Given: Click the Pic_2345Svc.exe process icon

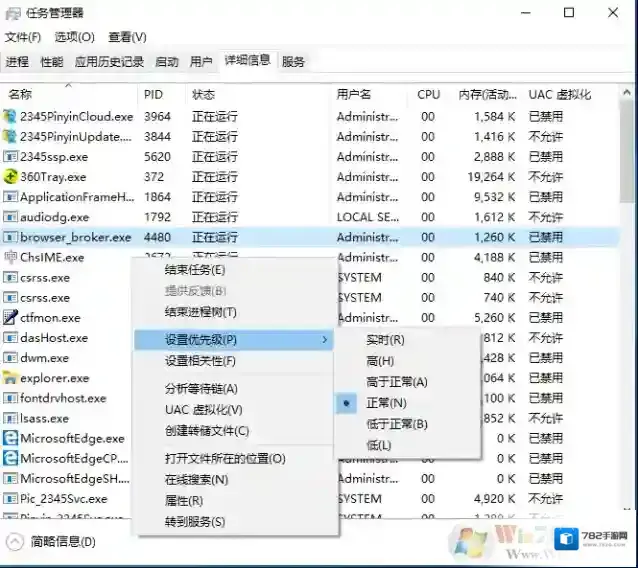Looking at the screenshot, I should (10, 499).
